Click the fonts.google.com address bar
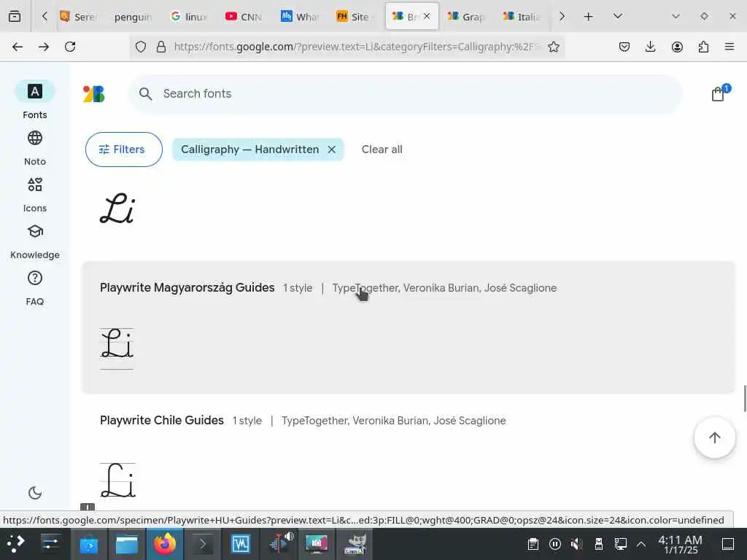The height and width of the screenshot is (560, 747). click(x=357, y=47)
